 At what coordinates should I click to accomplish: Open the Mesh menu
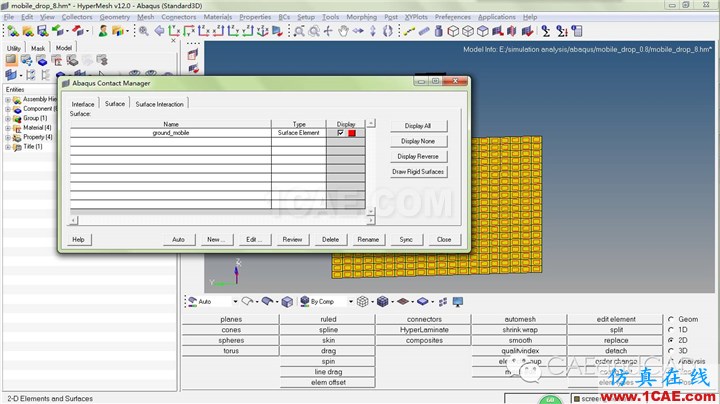(x=146, y=17)
